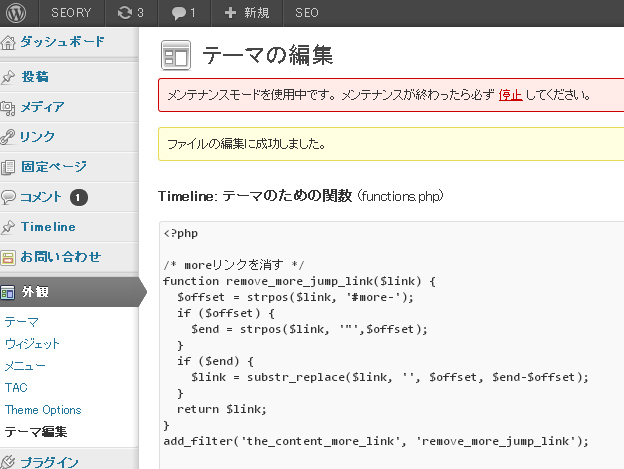Viewport: 624px width, 469px height.
Task: Click the プラグイン plug icon
Action: [x=9, y=461]
